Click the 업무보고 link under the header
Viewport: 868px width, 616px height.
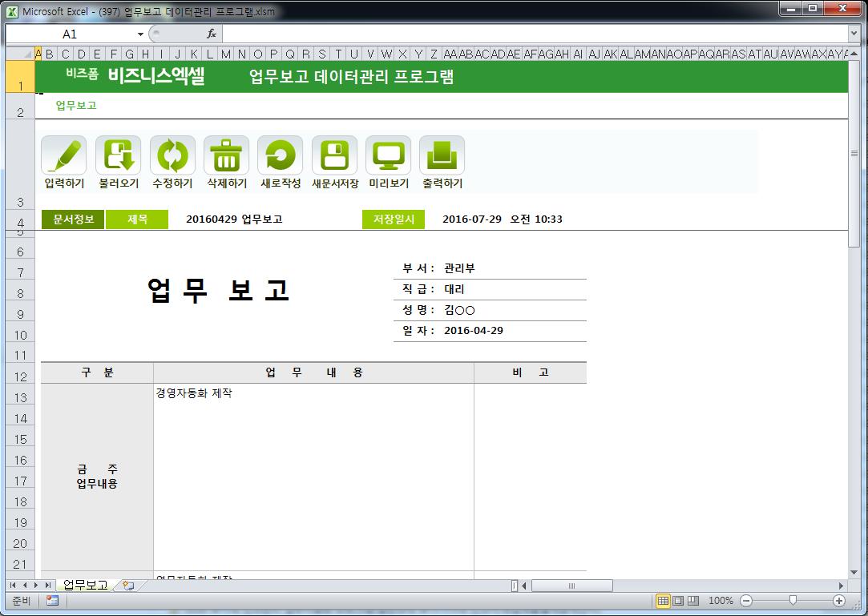point(76,105)
